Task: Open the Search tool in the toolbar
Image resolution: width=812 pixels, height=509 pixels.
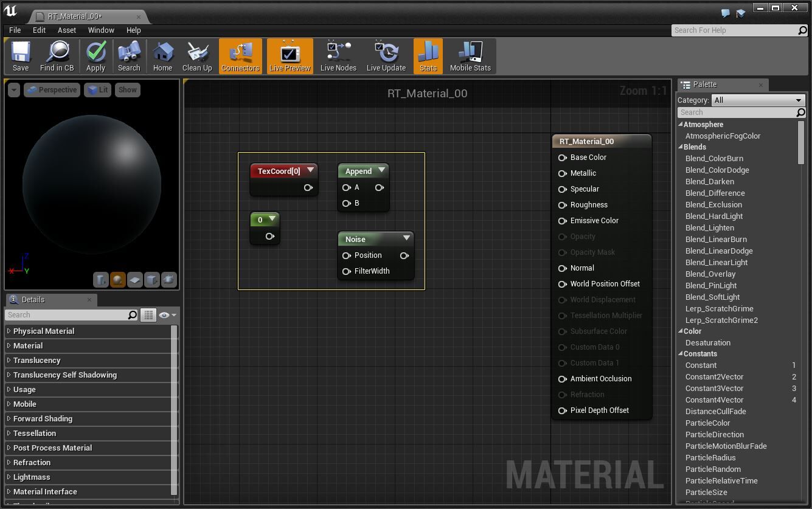Action: (x=128, y=56)
